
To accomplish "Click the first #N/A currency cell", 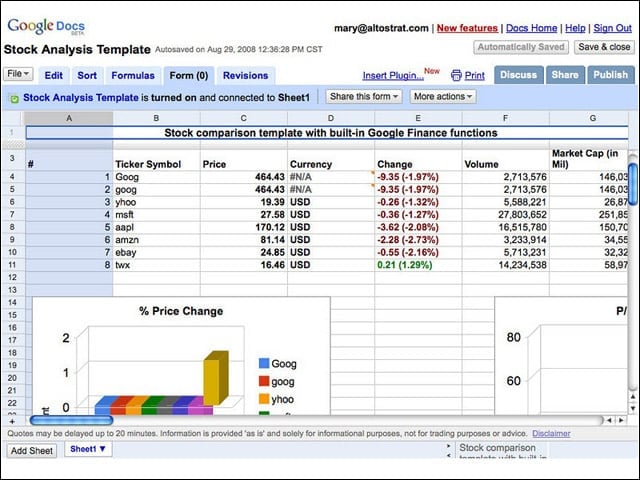I will (331, 177).
